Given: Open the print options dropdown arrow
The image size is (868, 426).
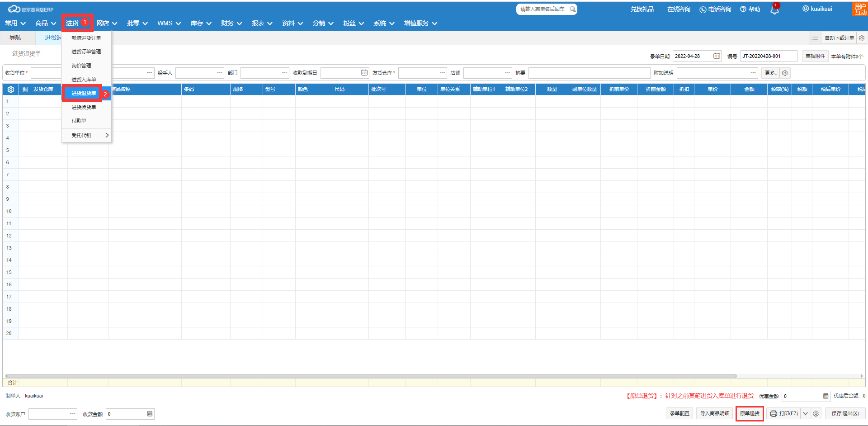Looking at the screenshot, I should (x=805, y=414).
